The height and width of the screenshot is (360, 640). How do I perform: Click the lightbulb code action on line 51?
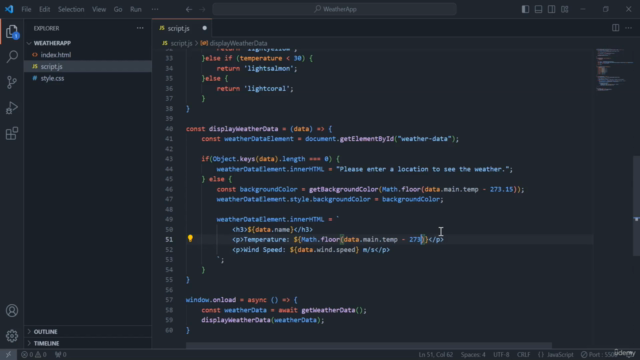[190, 239]
